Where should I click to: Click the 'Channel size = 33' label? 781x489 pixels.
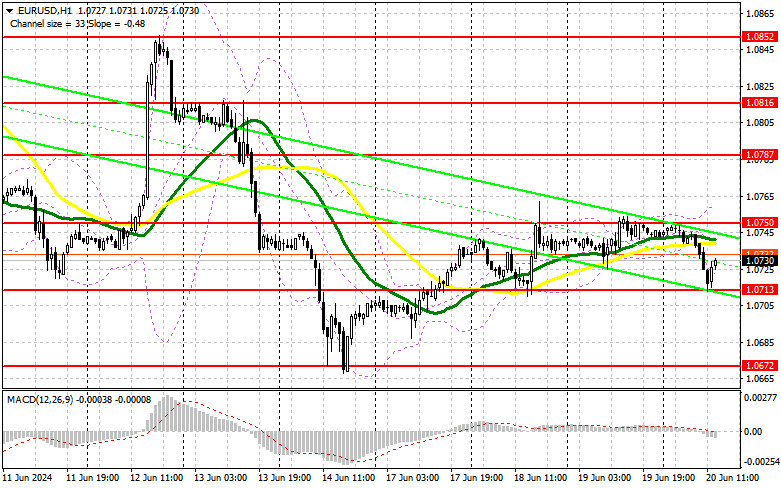48,23
